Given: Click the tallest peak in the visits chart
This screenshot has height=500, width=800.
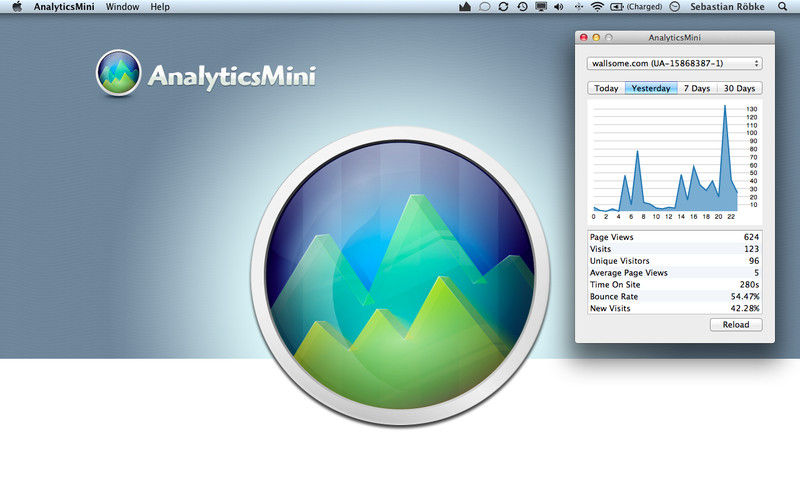Looking at the screenshot, I should pyautogui.click(x=724, y=106).
